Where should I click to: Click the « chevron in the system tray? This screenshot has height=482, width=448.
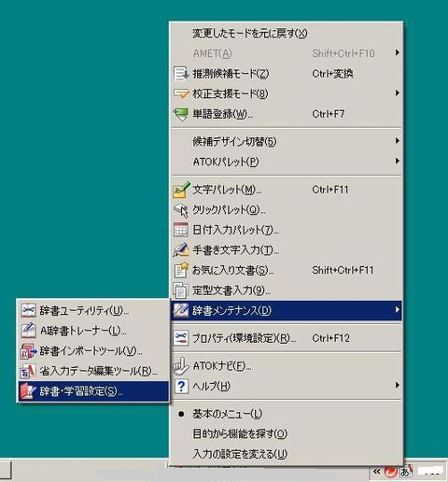[x=377, y=472]
